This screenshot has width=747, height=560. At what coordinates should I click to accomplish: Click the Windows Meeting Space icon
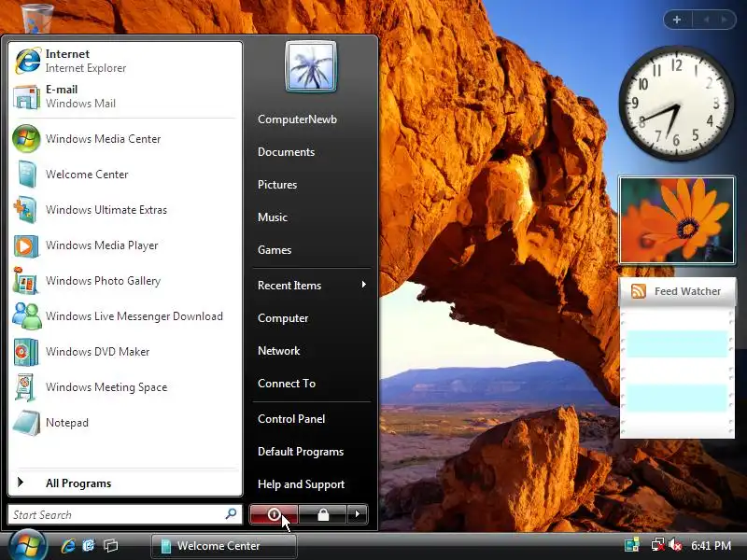click(26, 387)
